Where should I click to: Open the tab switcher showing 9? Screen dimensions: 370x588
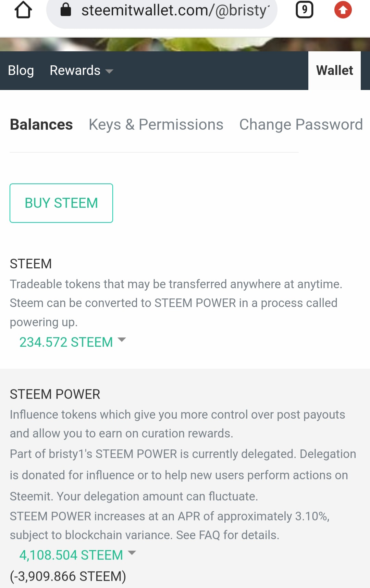pyautogui.click(x=304, y=10)
